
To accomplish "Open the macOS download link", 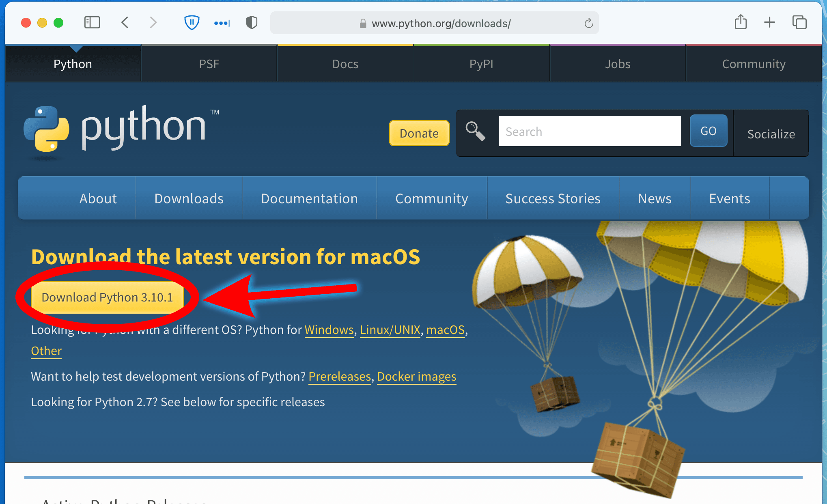I will (446, 330).
